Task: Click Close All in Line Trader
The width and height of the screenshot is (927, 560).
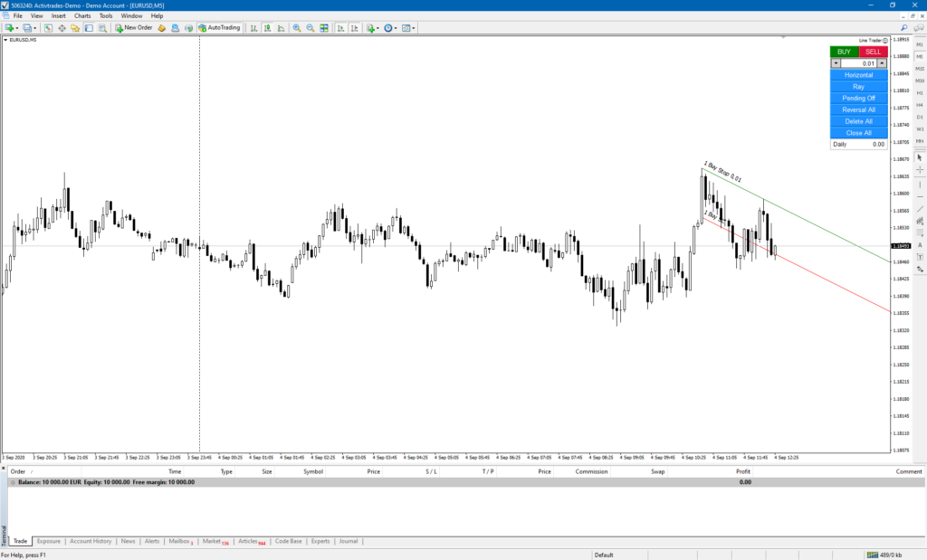Action: tap(858, 132)
